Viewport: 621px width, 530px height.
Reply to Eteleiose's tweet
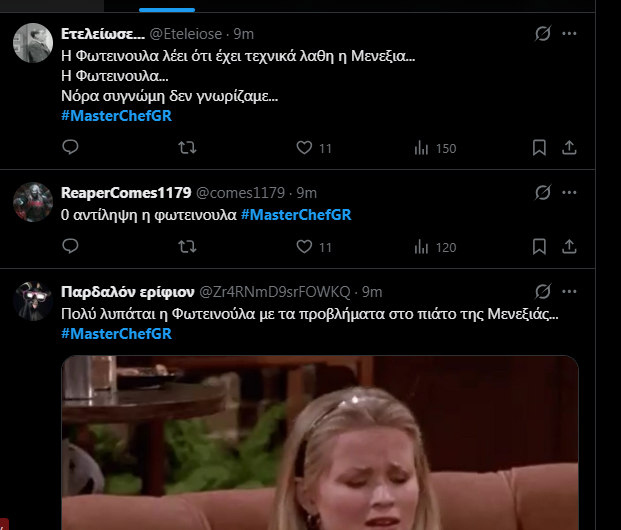pyautogui.click(x=70, y=147)
